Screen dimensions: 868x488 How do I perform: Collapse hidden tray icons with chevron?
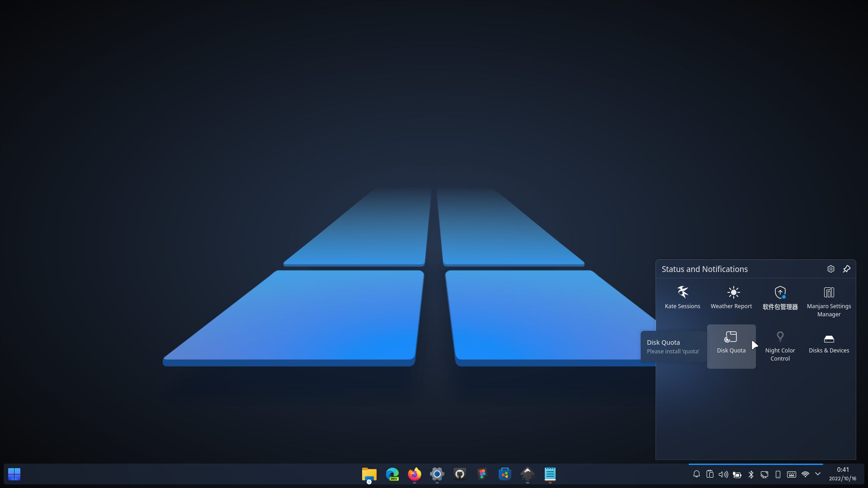(818, 474)
